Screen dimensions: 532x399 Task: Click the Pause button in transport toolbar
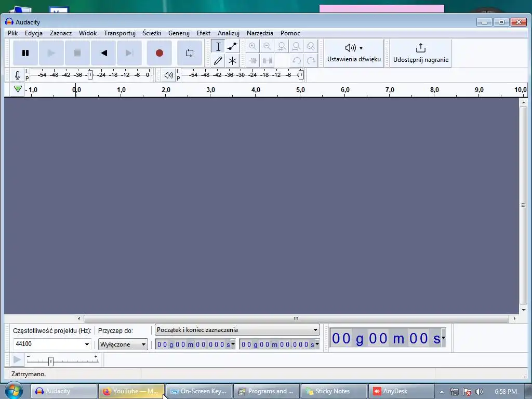coord(25,53)
